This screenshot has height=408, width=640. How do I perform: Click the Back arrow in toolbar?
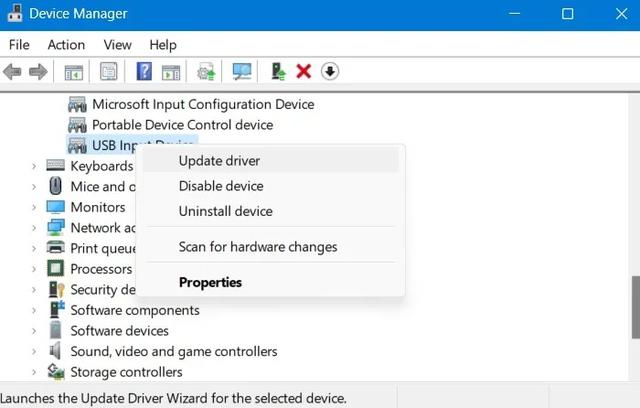(13, 72)
